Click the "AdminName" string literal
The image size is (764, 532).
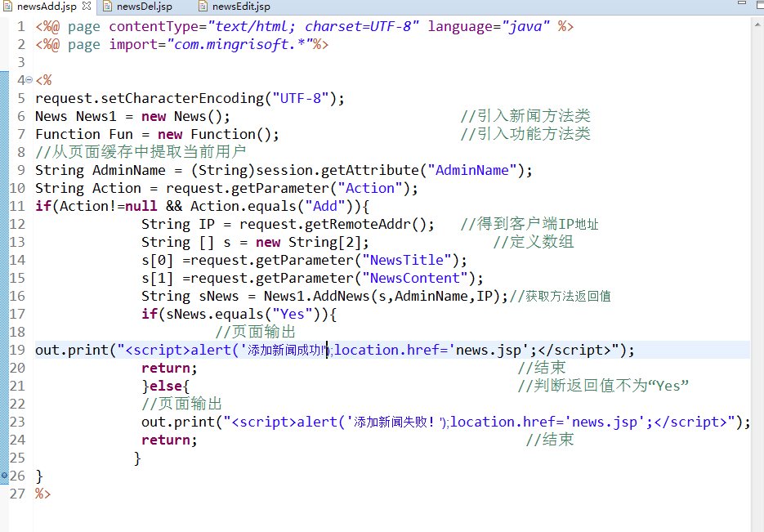(x=471, y=170)
